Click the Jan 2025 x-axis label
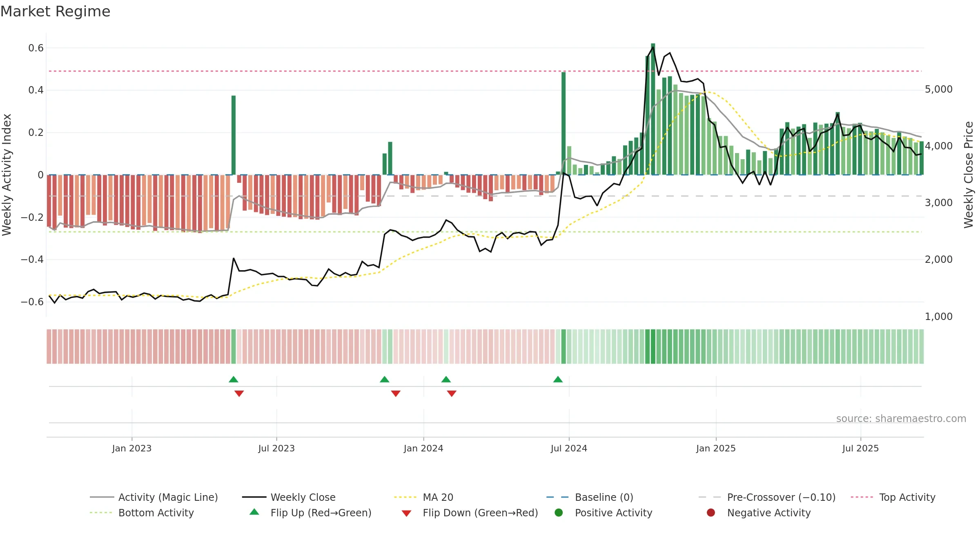This screenshot has height=551, width=980. pyautogui.click(x=716, y=448)
